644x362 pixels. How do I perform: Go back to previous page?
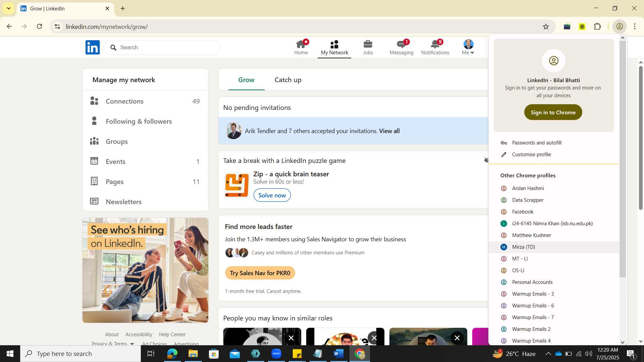point(9,27)
